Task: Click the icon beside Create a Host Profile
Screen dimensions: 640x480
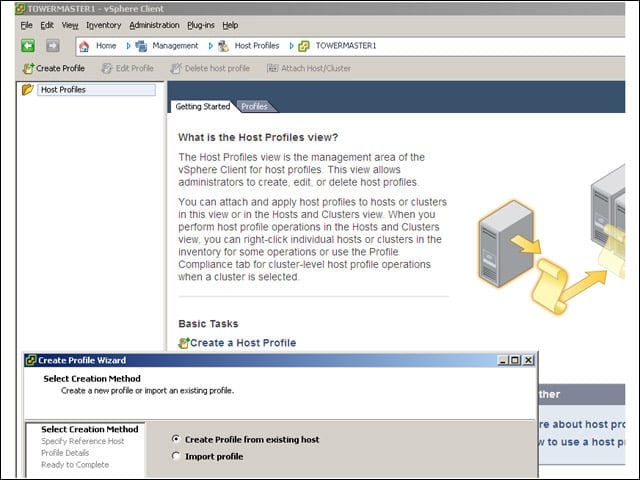Action: tap(184, 343)
